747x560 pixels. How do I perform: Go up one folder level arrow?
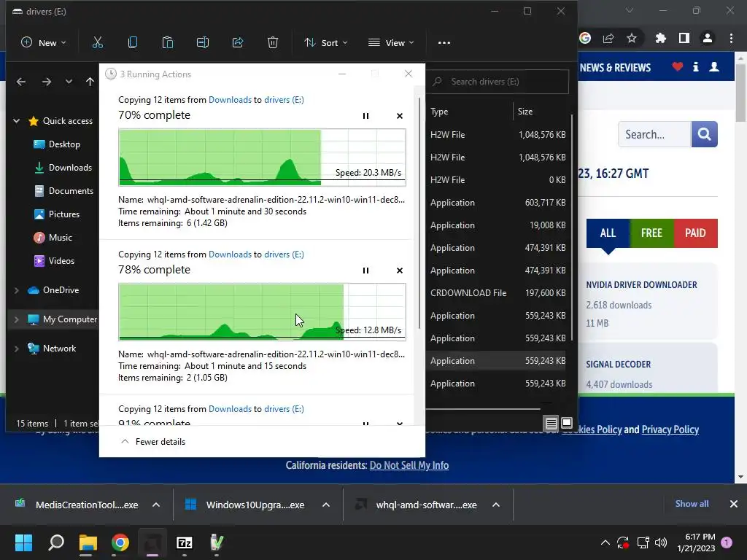(90, 82)
